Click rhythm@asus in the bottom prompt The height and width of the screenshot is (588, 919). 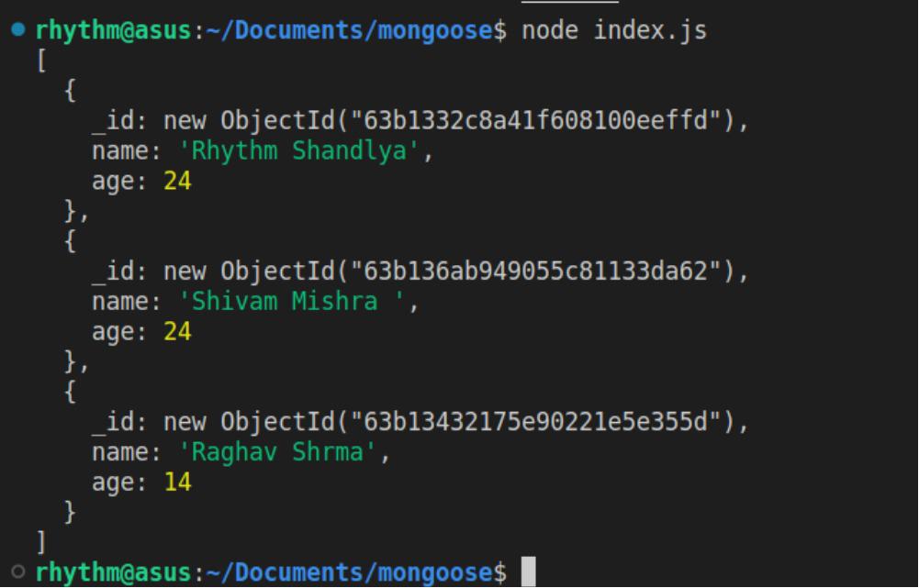(113, 571)
